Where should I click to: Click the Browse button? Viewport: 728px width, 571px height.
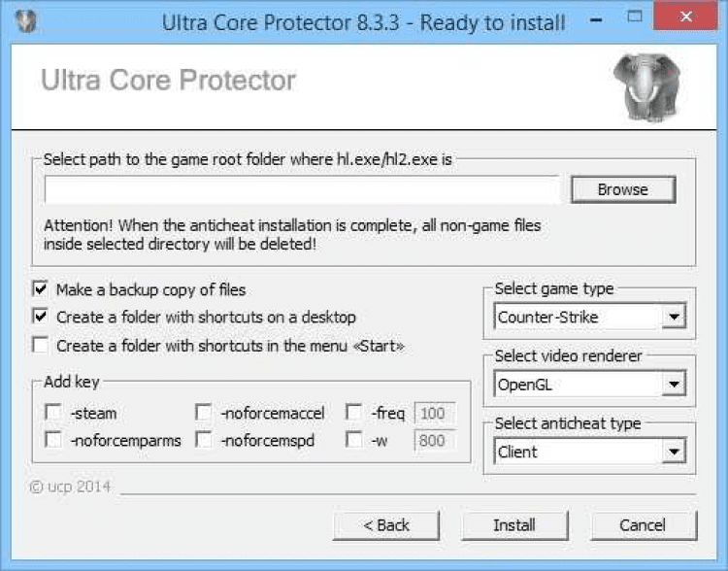(x=622, y=189)
